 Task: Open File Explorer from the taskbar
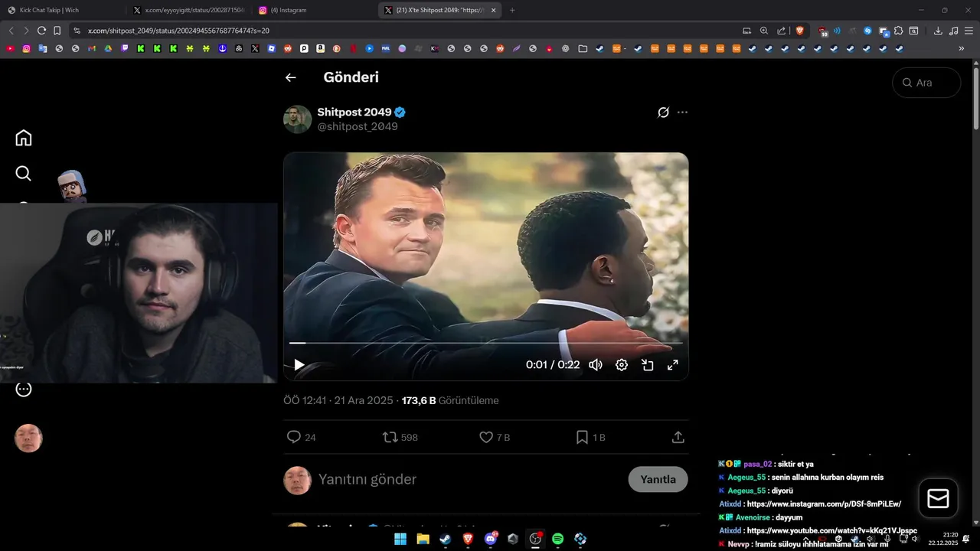[x=423, y=539]
